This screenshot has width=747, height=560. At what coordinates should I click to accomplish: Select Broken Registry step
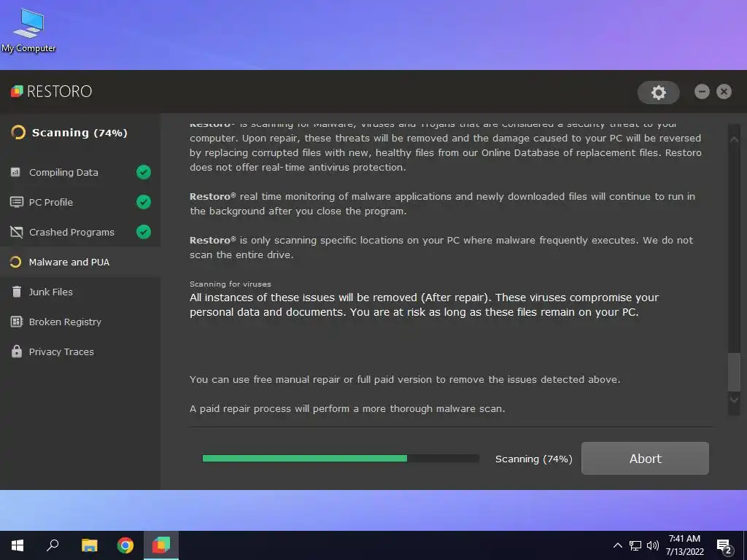[80, 322]
